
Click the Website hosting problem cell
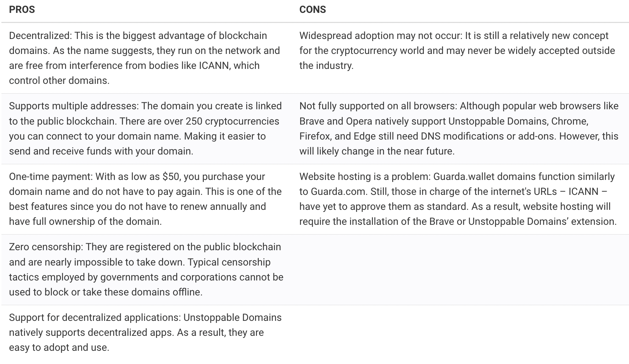458,199
